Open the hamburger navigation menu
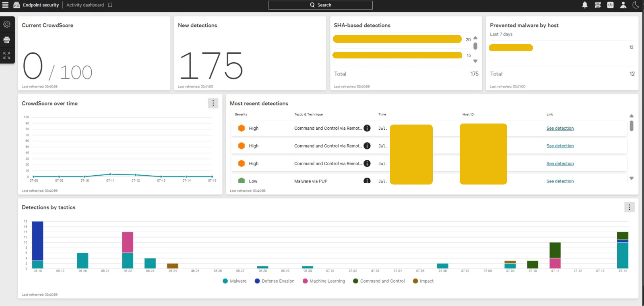Image resolution: width=644 pixels, height=306 pixels. 5,5
